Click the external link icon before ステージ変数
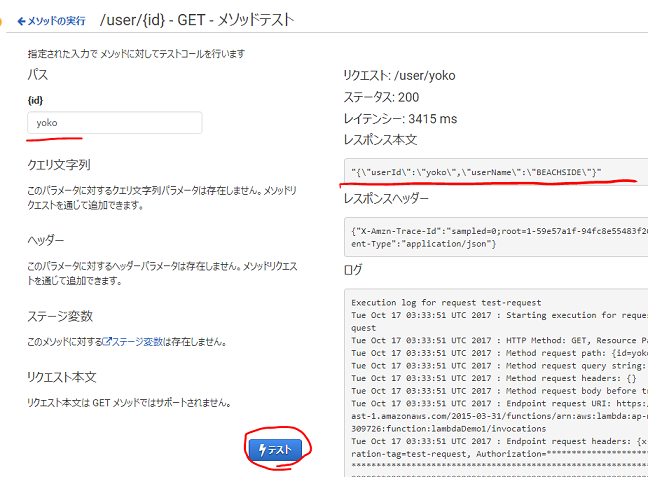Image resolution: width=648 pixels, height=477 pixels. [107, 341]
